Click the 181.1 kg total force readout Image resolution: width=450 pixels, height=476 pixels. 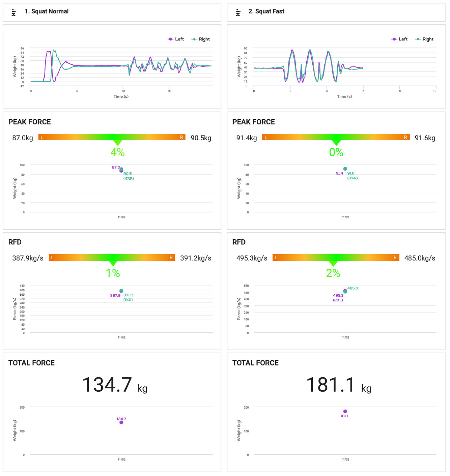[x=339, y=385]
